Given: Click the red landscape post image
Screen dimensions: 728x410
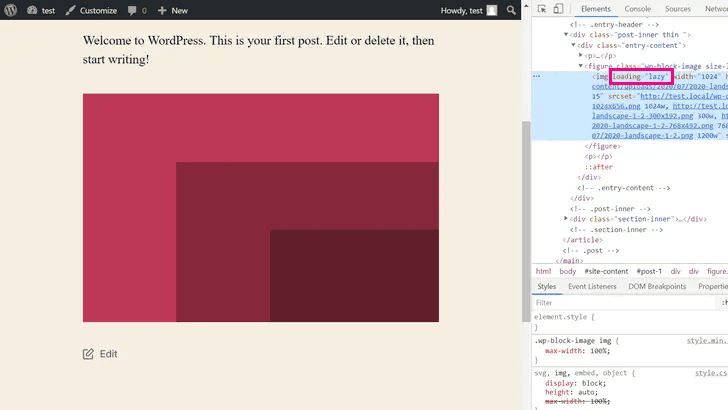Looking at the screenshot, I should pos(260,208).
